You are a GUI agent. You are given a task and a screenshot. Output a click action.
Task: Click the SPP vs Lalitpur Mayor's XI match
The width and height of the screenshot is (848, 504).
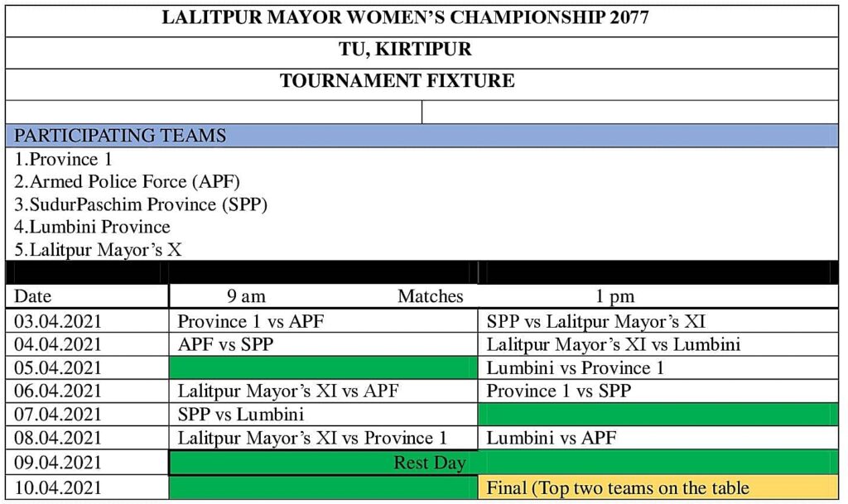(x=595, y=321)
